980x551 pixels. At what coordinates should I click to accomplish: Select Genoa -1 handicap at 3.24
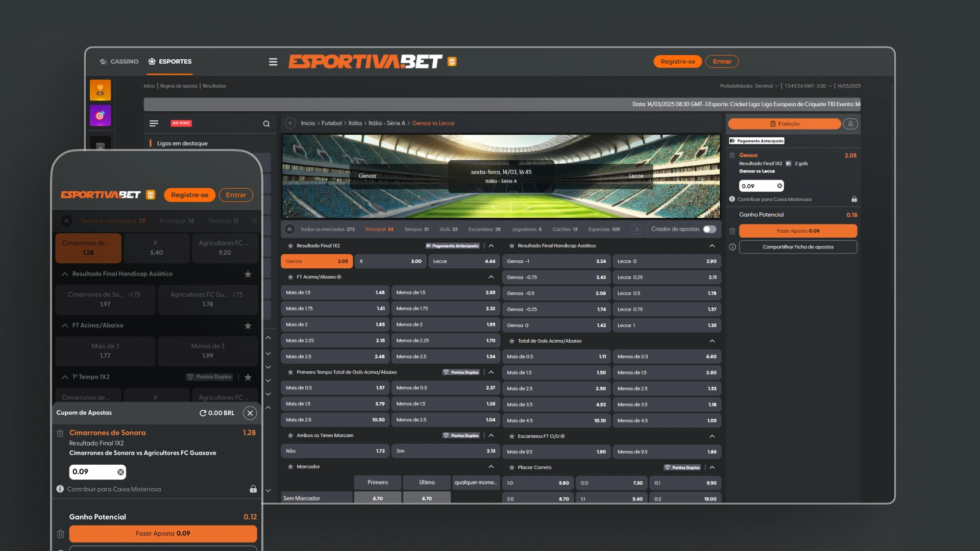point(556,261)
